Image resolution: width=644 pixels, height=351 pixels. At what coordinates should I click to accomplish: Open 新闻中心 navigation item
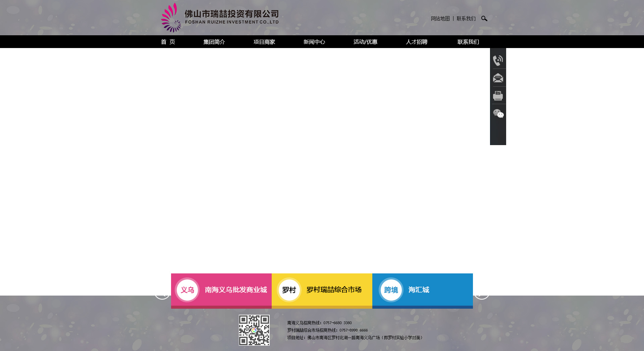pyautogui.click(x=314, y=42)
